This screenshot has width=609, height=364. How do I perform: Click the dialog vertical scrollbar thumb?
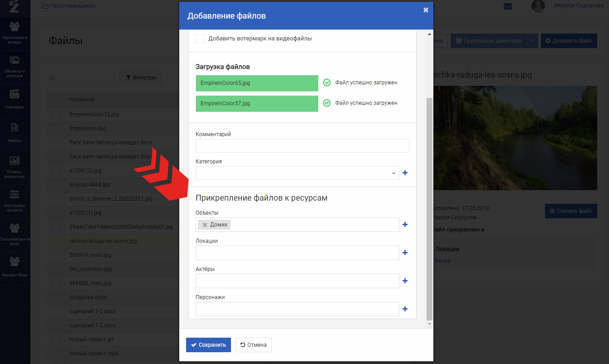click(x=429, y=209)
